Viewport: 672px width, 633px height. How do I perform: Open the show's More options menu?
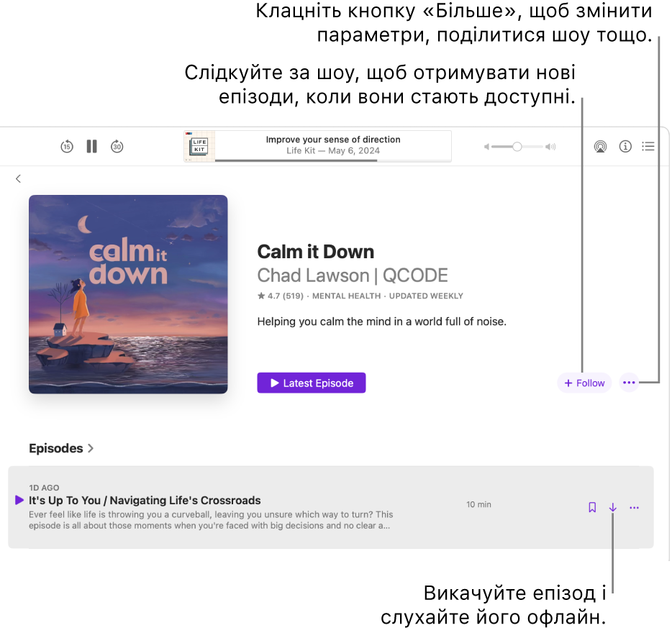coord(629,383)
